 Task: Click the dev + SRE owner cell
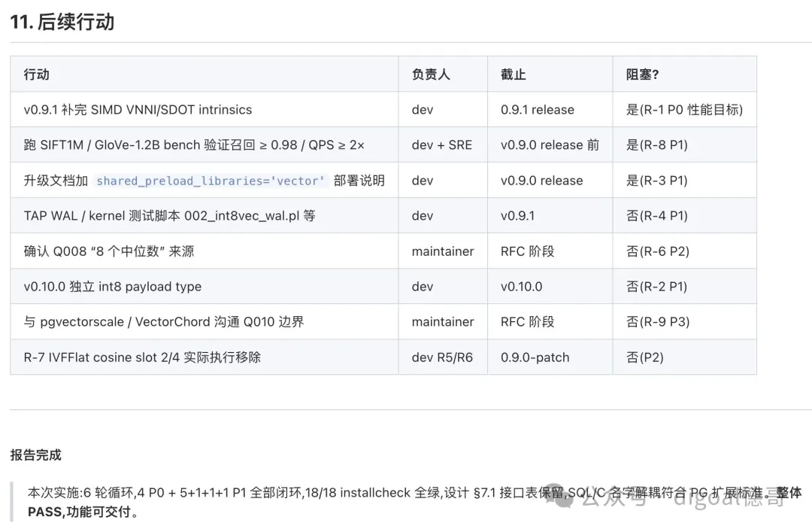tap(443, 145)
